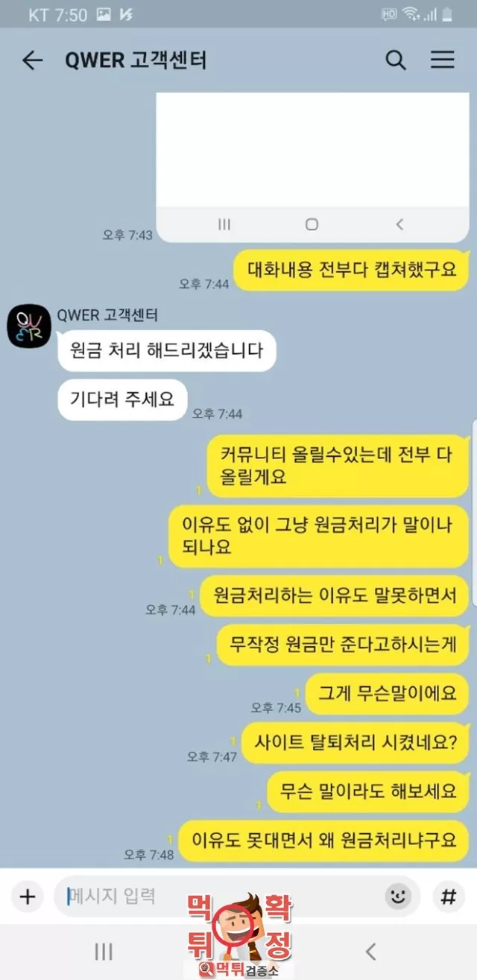This screenshot has height=980, width=477.
Task: Focus the 메시지 입력 text field
Action: (x=216, y=897)
